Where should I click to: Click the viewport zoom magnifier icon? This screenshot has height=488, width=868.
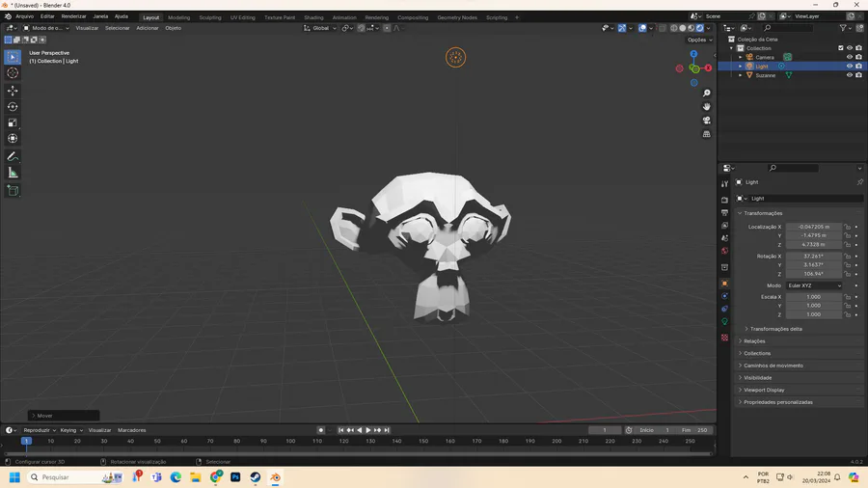[706, 93]
